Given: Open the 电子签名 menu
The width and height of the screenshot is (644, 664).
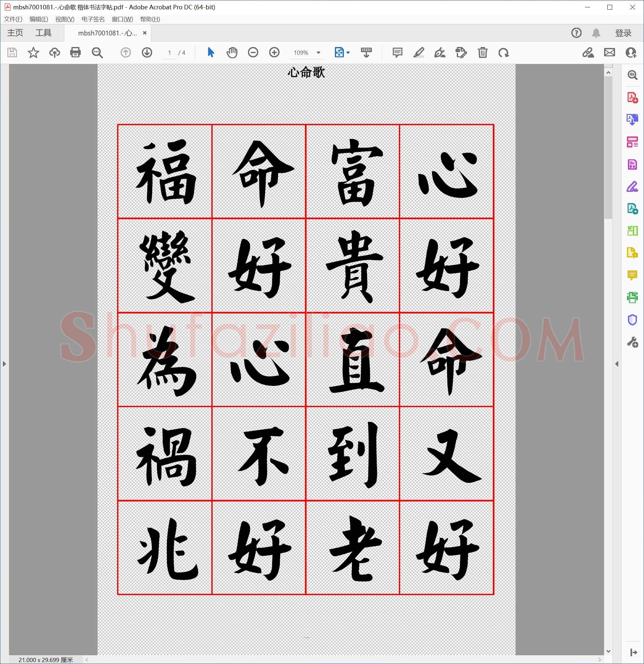Looking at the screenshot, I should pos(93,19).
